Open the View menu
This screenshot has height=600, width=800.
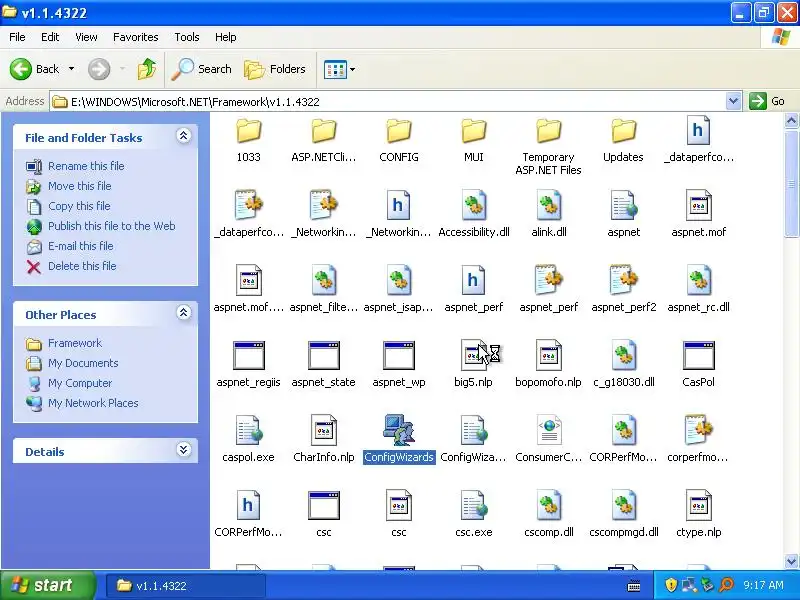(86, 37)
